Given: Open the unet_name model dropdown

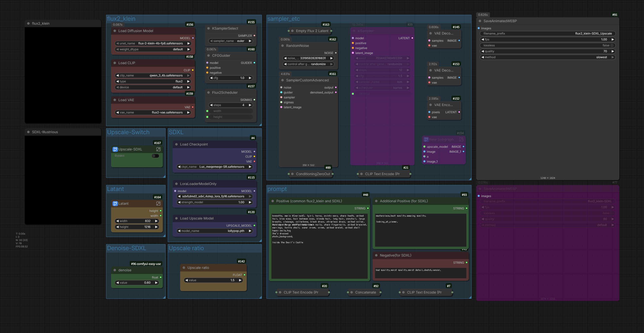Looking at the screenshot, I should [160, 43].
